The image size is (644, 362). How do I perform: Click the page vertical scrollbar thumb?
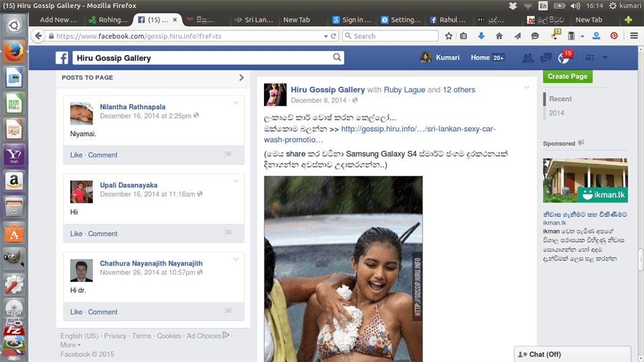click(x=641, y=260)
